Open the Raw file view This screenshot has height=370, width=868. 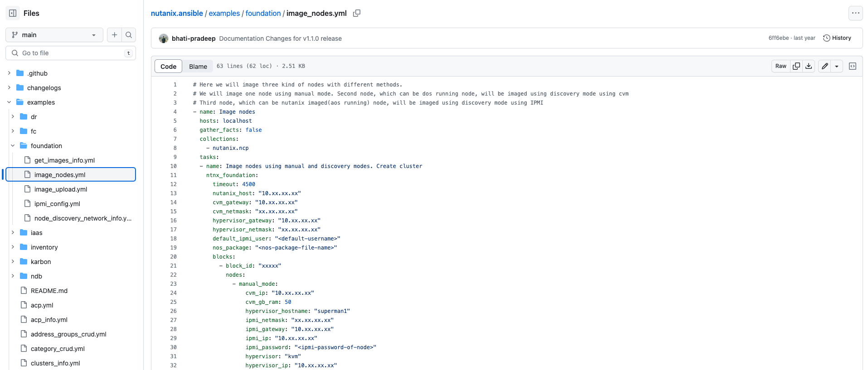coord(781,66)
